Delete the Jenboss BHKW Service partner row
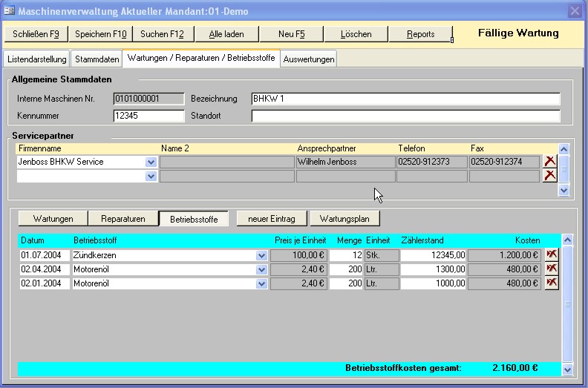Image resolution: width=588 pixels, height=388 pixels. [x=549, y=162]
